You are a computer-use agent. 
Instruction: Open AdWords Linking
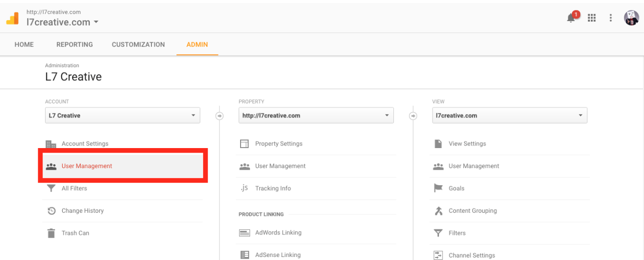click(x=278, y=233)
